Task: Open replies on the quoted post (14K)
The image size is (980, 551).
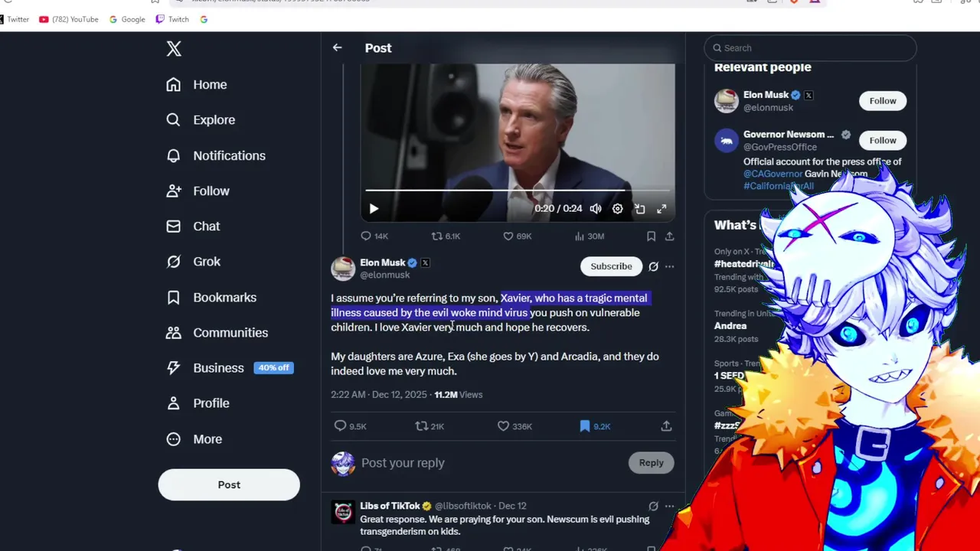Action: click(374, 236)
